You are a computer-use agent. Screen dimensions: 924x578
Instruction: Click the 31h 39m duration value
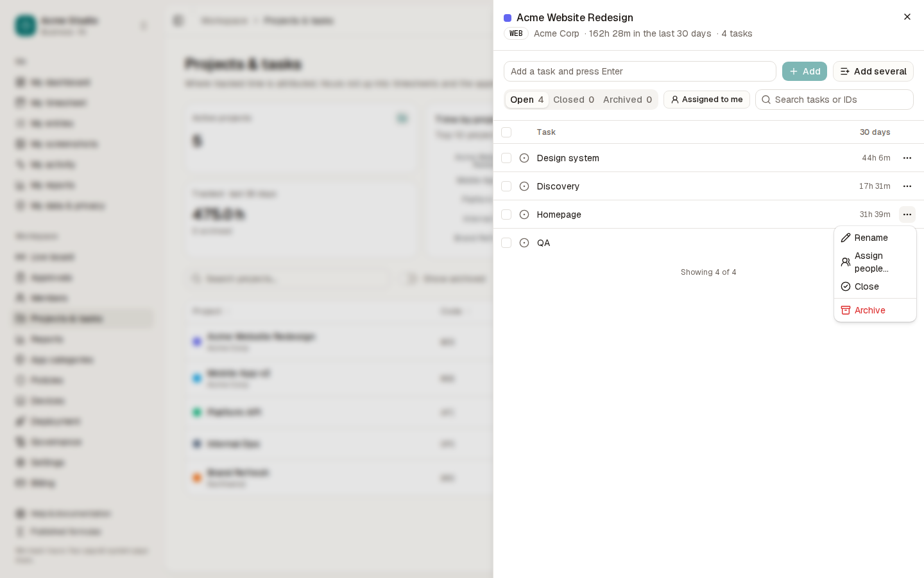point(875,215)
